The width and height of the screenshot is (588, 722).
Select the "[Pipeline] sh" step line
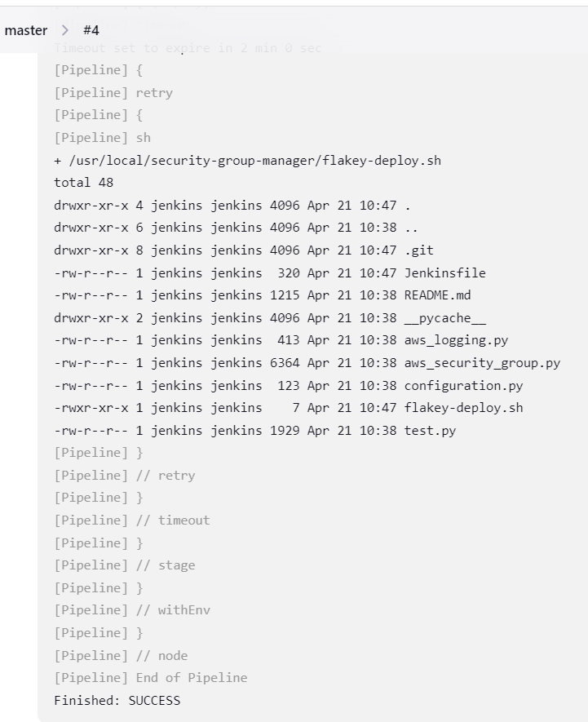point(102,138)
